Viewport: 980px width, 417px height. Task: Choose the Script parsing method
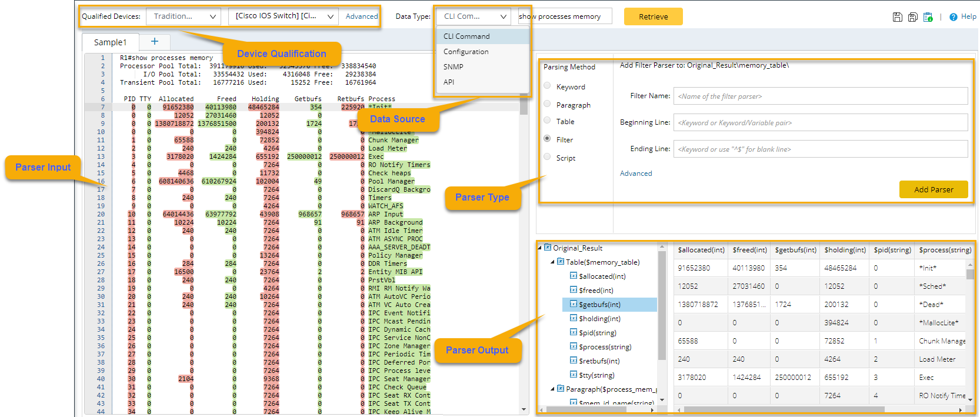point(547,157)
